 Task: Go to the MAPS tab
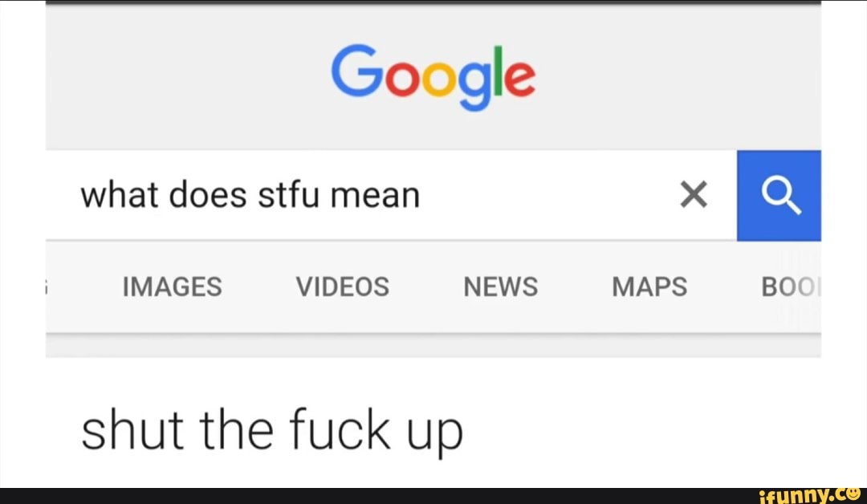point(649,287)
